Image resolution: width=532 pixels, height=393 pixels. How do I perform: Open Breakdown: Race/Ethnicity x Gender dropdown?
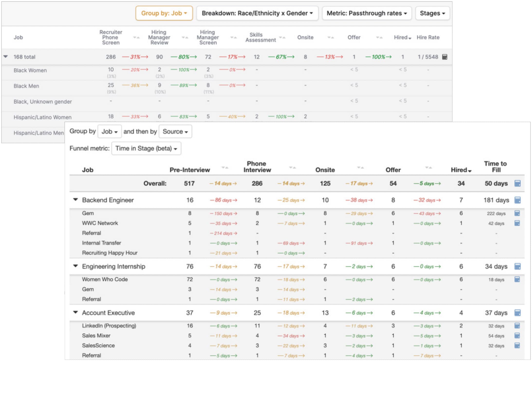pyautogui.click(x=257, y=13)
